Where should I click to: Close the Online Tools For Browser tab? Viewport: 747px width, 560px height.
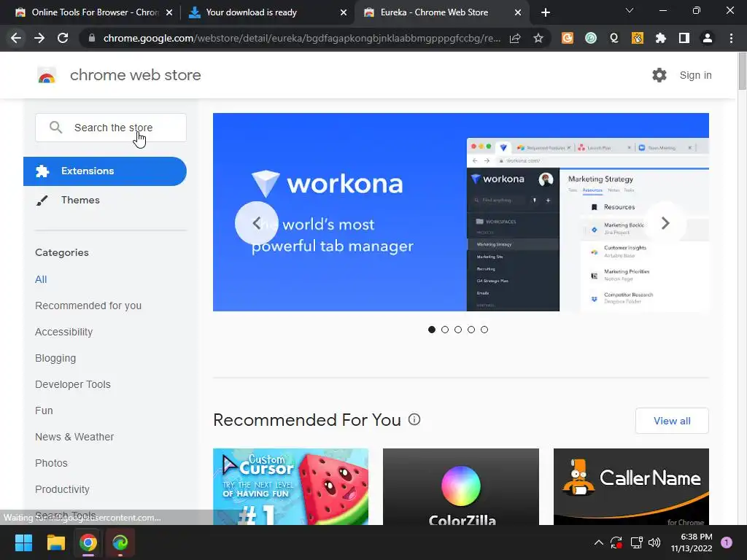[169, 12]
